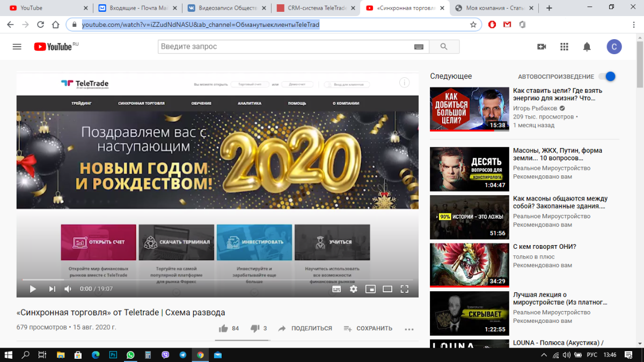This screenshot has width=644, height=362.
Task: Open the more actions three-dot menu
Action: (x=409, y=329)
